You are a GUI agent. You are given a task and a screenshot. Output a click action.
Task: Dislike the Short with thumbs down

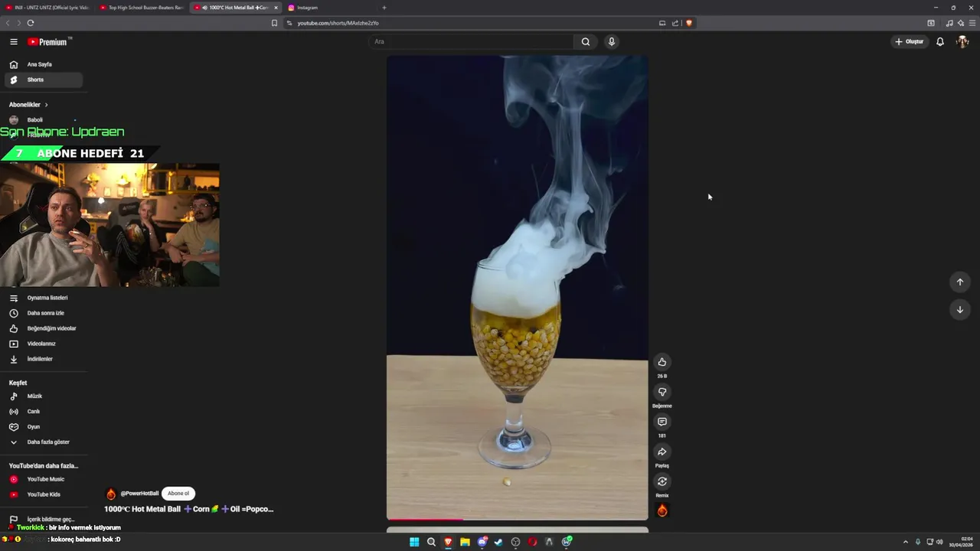(662, 392)
